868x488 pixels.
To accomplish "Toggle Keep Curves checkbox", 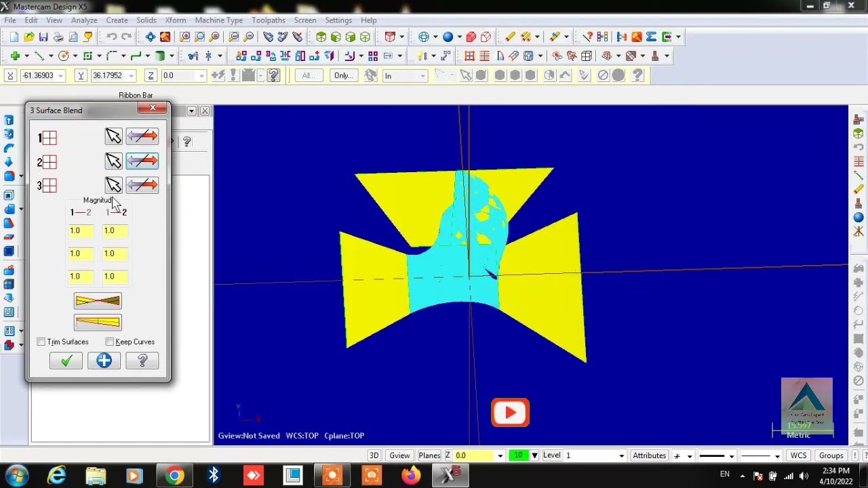I will 110,342.
